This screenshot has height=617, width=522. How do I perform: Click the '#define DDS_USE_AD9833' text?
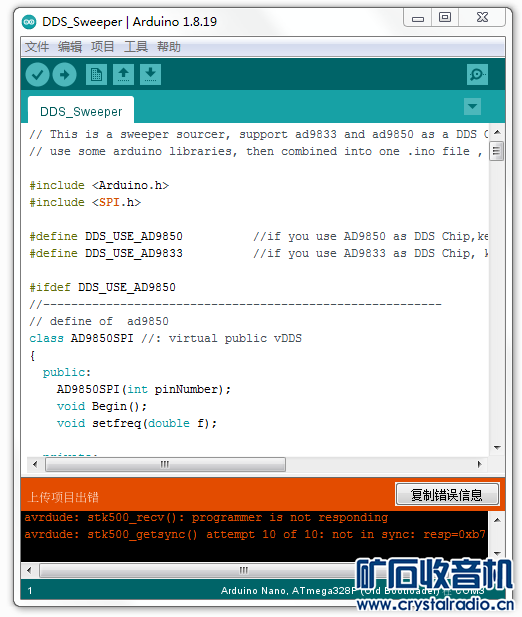(106, 253)
